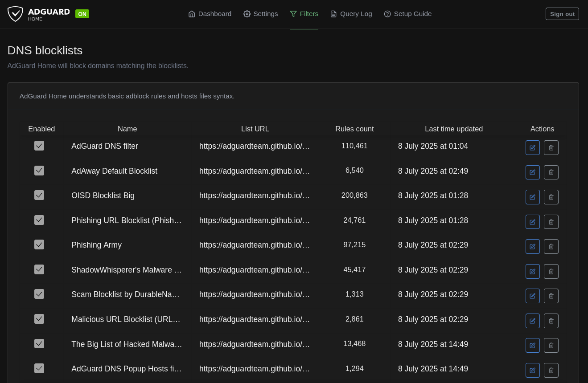Click rules count 110,461
This screenshot has height=383, width=588.
354,146
